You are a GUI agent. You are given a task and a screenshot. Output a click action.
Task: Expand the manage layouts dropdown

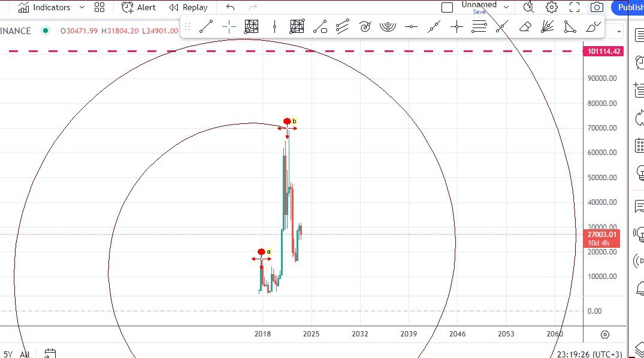506,7
